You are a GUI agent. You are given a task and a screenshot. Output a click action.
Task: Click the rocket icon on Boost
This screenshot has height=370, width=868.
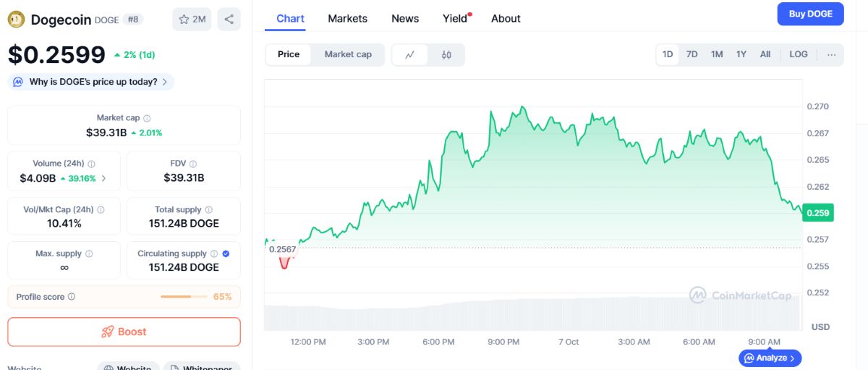108,332
